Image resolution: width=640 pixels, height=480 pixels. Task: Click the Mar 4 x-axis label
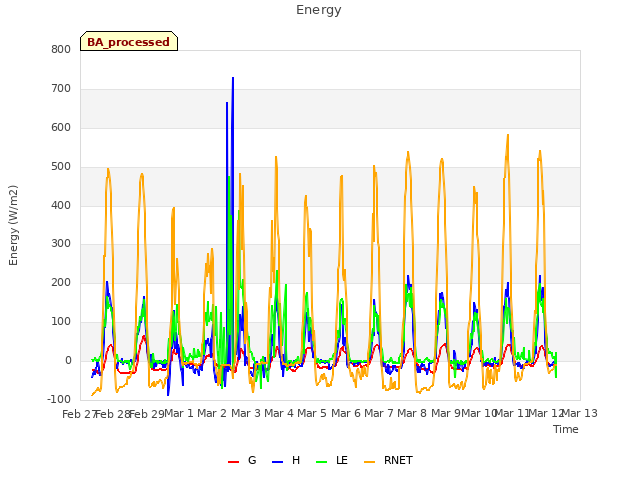(x=279, y=413)
